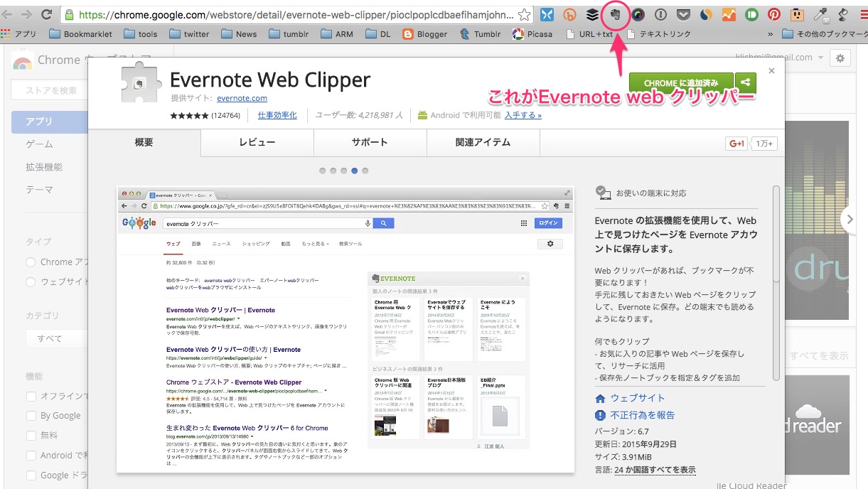Open the green ID circle extension
Image resolution: width=868 pixels, height=489 pixels.
pos(751,14)
